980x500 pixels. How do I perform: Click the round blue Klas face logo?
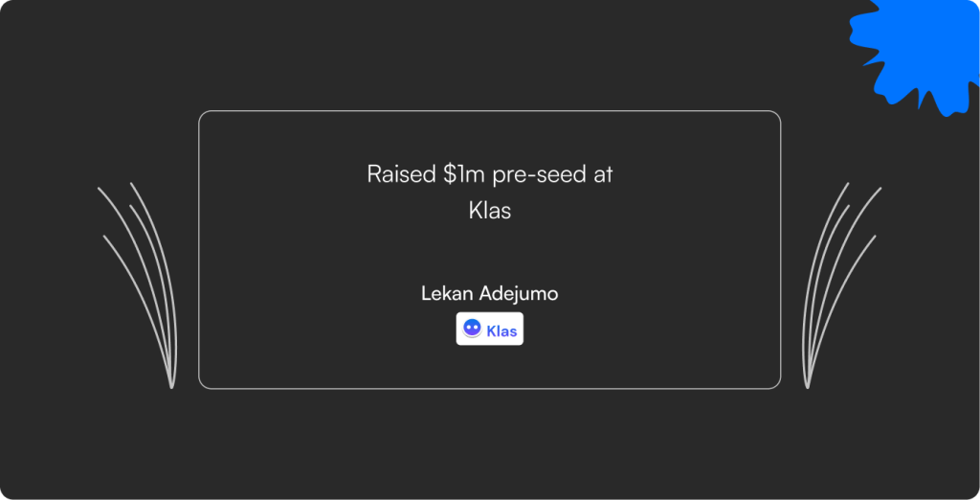pos(472,329)
